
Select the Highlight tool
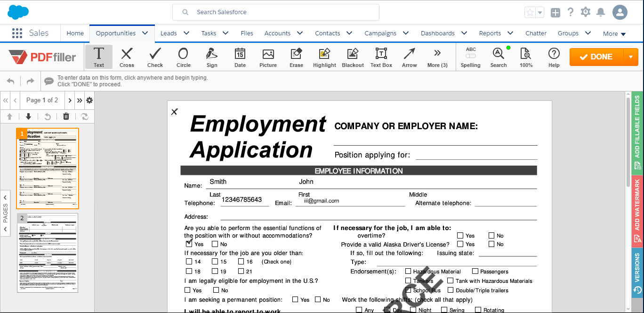pos(324,57)
